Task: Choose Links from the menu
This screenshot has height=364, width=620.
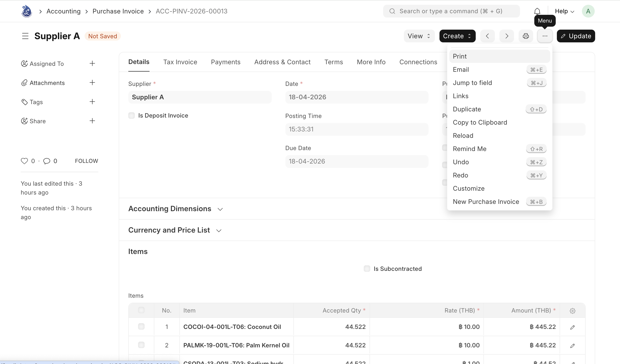Action: (x=499, y=96)
